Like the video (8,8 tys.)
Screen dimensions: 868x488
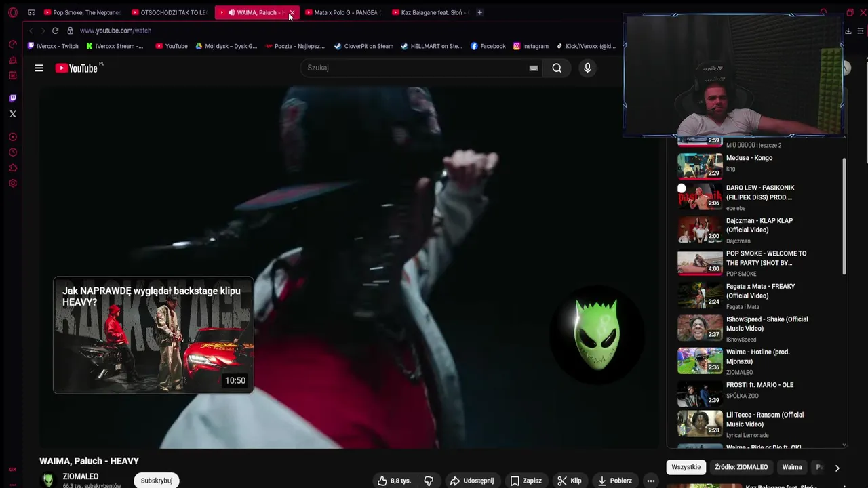click(394, 481)
